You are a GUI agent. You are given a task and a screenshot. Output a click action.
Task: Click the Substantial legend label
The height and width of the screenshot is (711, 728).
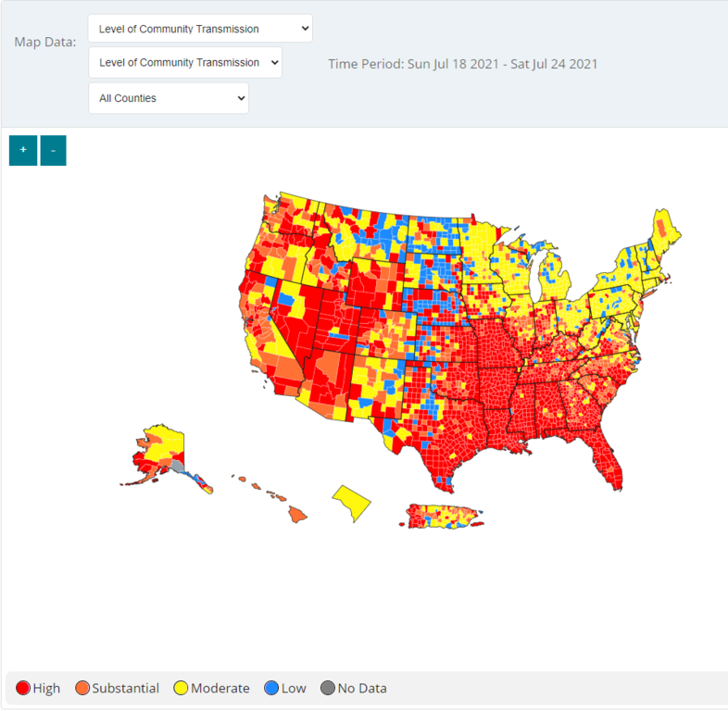(x=125, y=689)
